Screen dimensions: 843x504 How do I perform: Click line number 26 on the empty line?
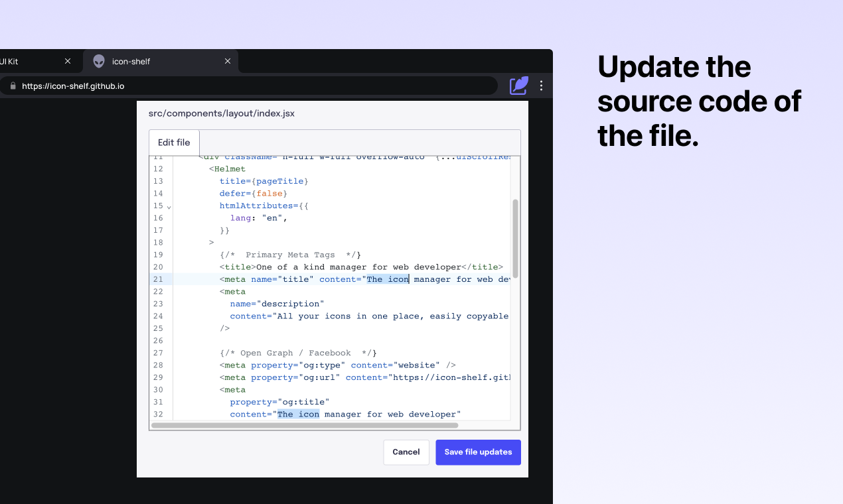click(158, 341)
